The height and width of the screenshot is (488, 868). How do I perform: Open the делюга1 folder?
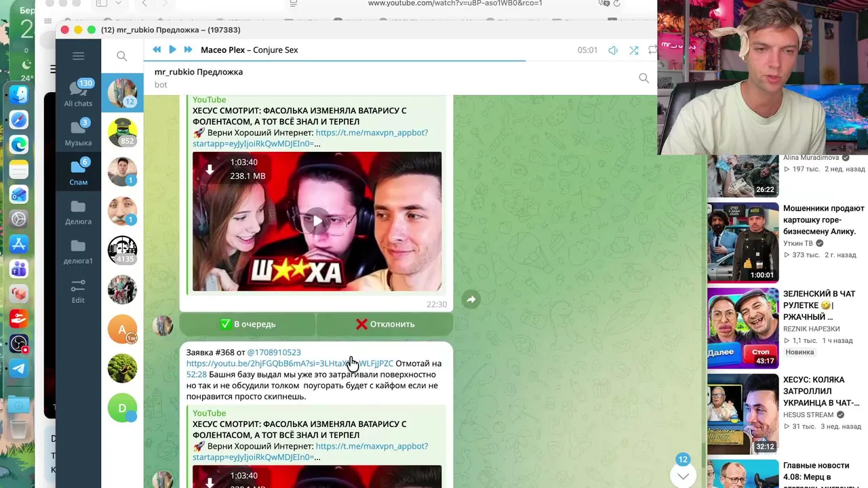point(78,250)
